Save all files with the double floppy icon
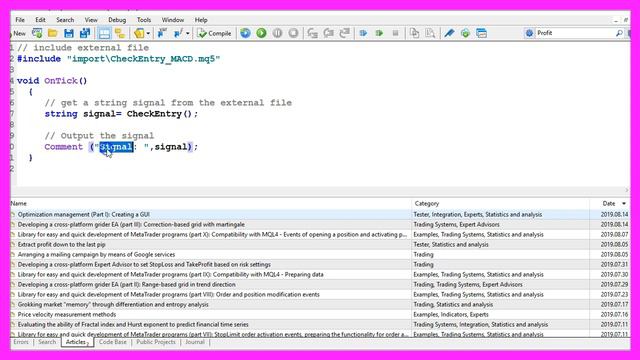The height and width of the screenshot is (360, 640). click(84, 33)
